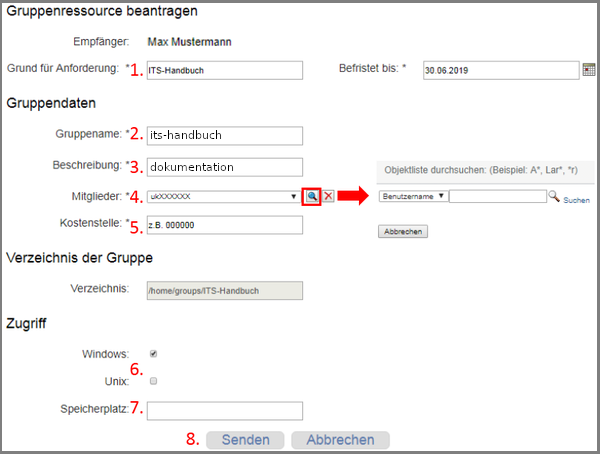This screenshot has width=600, height=454.
Task: Click the magnifier icon next to Suchen
Action: tap(554, 197)
